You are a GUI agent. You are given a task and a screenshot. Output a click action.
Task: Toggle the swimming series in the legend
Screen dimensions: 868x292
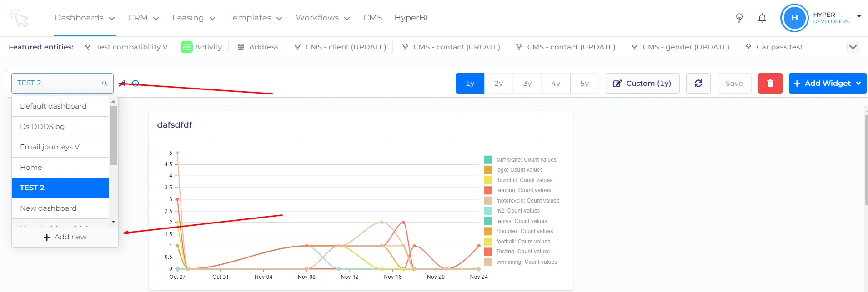coord(521,262)
